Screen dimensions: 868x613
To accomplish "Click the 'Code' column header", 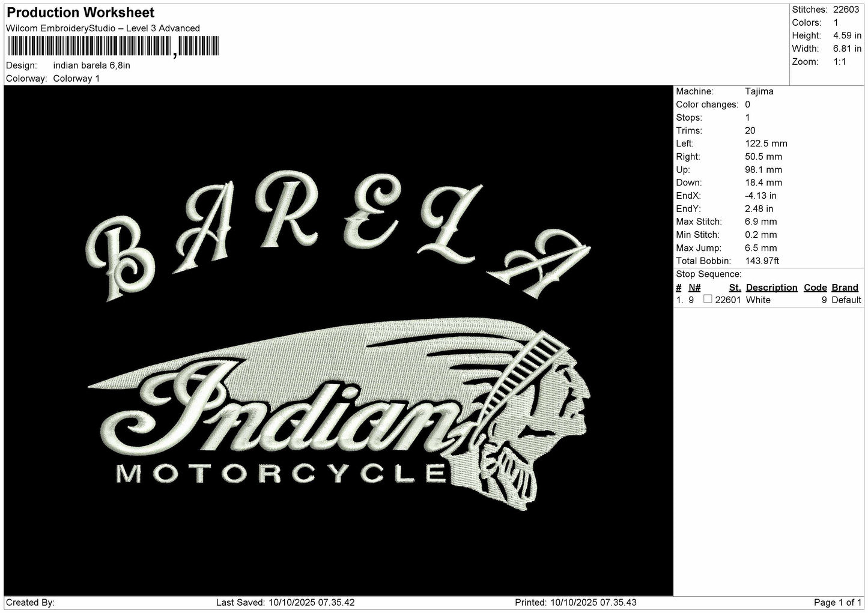I will [x=816, y=288].
